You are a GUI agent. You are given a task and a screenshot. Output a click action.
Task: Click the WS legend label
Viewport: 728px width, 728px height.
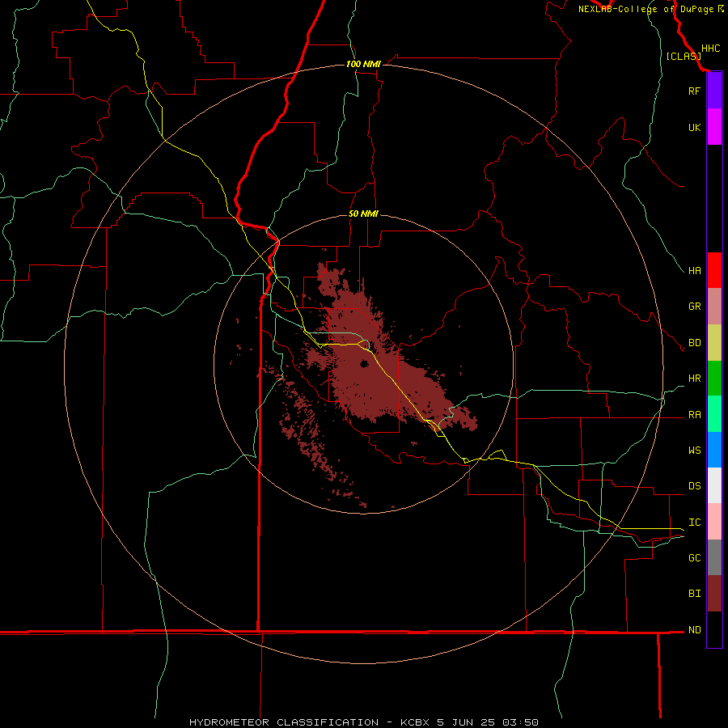coord(694,451)
